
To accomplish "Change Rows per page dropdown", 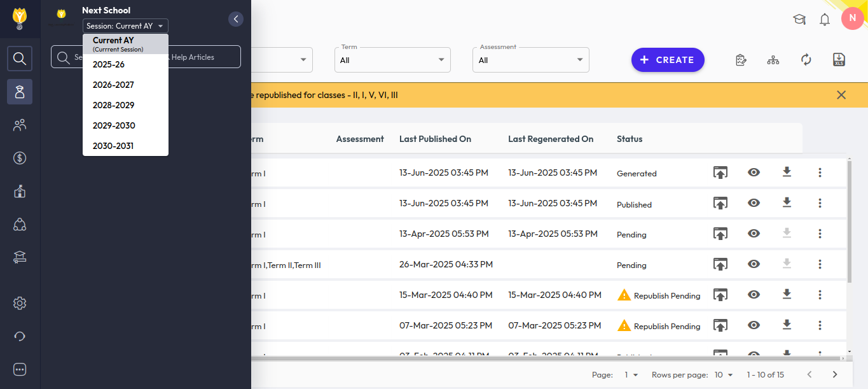I will 724,375.
